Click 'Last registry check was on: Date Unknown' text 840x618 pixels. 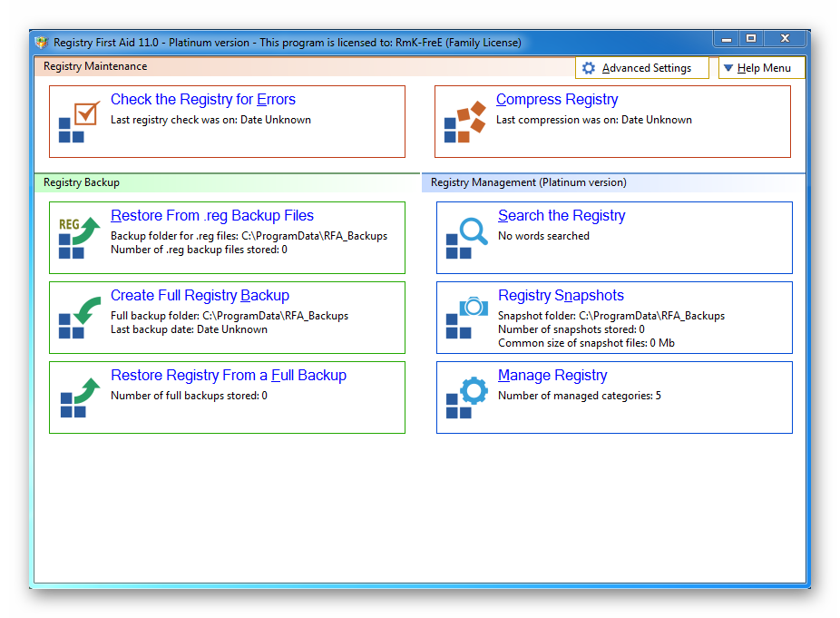coord(210,120)
